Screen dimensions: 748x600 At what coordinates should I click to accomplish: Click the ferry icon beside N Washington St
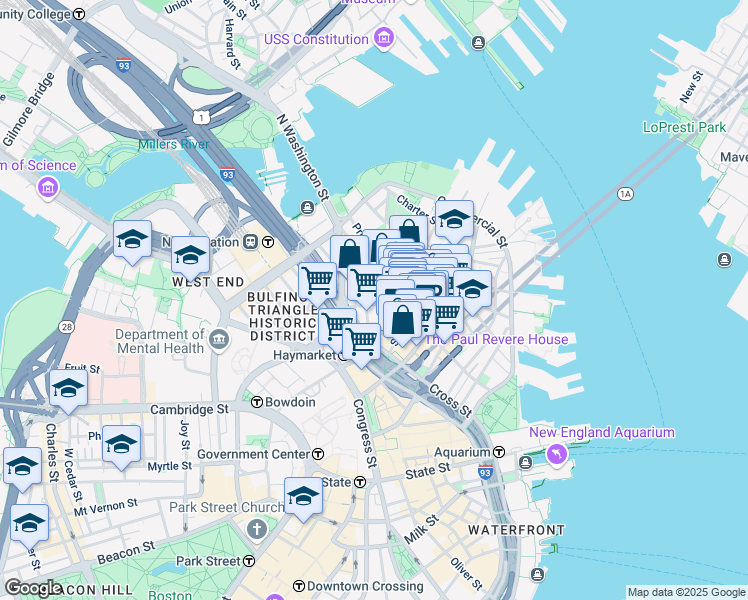[x=307, y=207]
